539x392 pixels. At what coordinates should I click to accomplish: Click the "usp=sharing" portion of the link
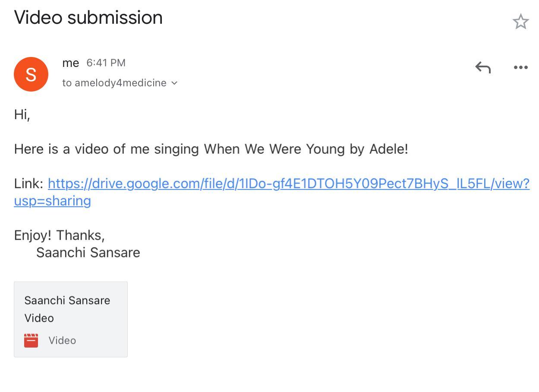click(x=52, y=201)
